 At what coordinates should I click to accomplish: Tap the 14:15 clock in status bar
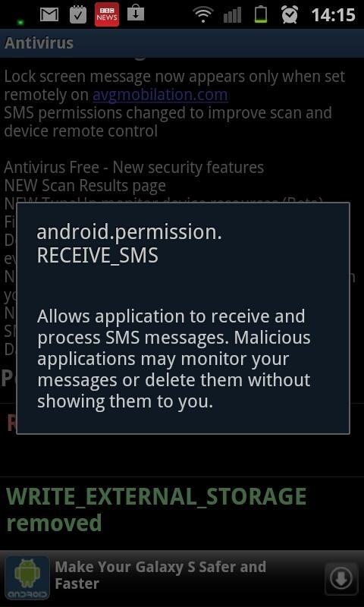(x=333, y=15)
